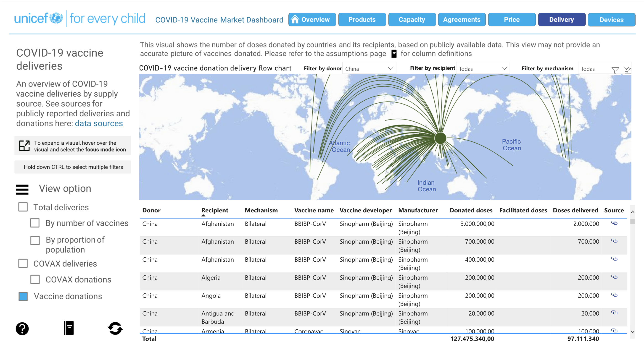Click the Indian Ocean label on map

pyautogui.click(x=427, y=186)
